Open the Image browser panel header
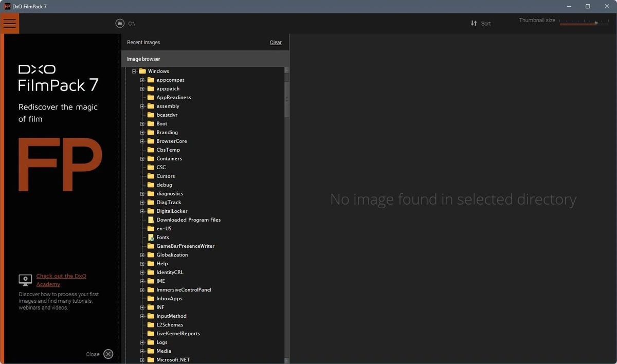This screenshot has width=617, height=364. tap(205, 59)
